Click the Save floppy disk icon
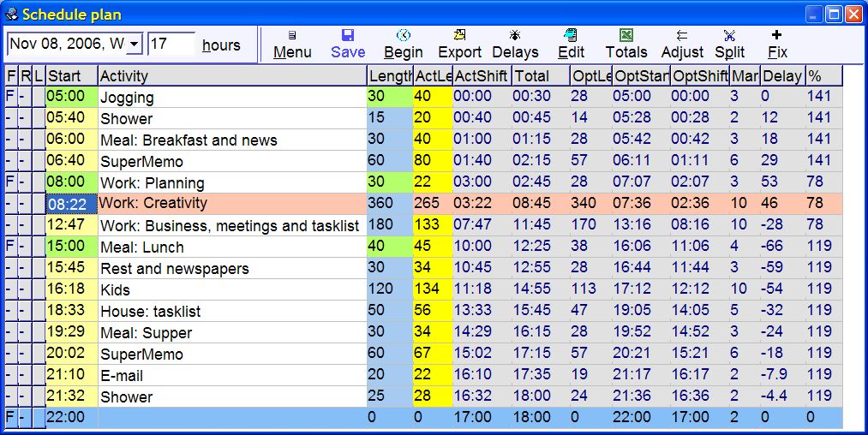The image size is (868, 435). [x=348, y=35]
